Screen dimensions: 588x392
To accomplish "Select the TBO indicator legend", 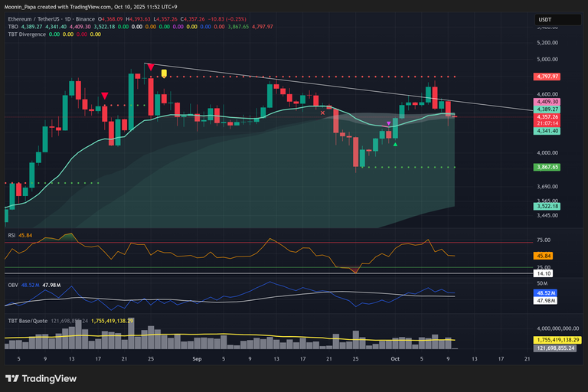I will pos(13,26).
